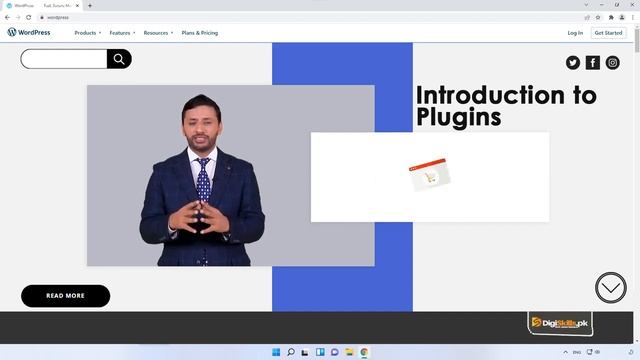
Task: Show hidden system tray icons
Action: (x=565, y=352)
